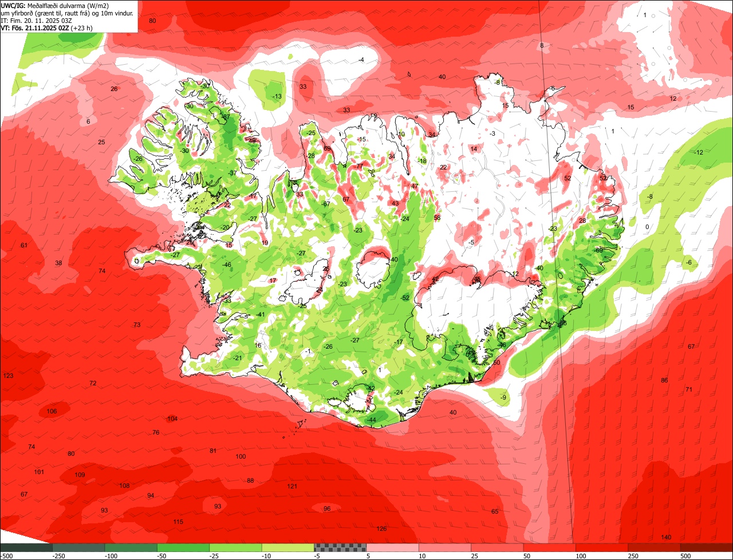Click the '-250' legend tick label

[x=58, y=556]
